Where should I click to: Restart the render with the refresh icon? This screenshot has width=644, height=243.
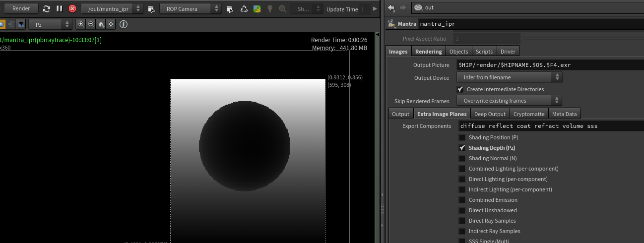(x=47, y=9)
